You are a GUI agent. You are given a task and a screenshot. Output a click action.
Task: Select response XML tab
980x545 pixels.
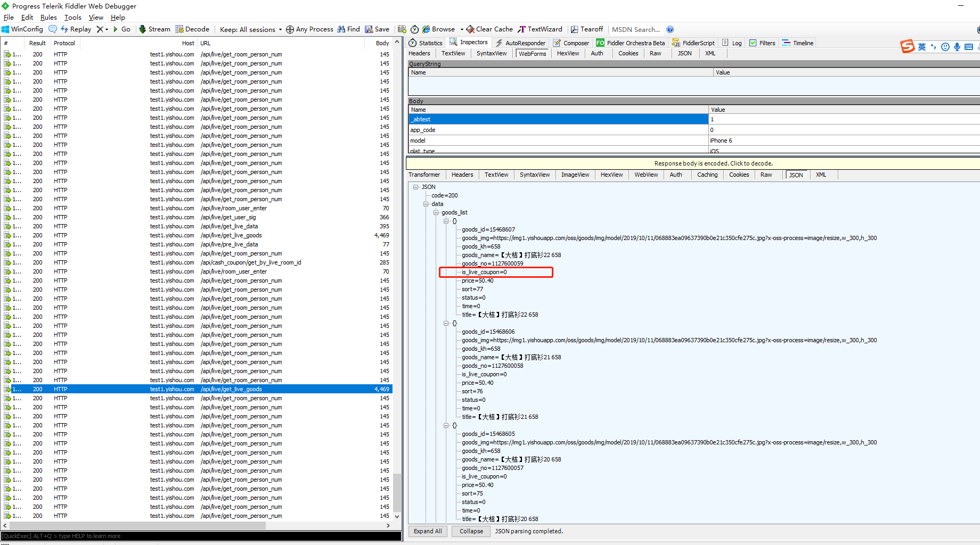(x=821, y=175)
